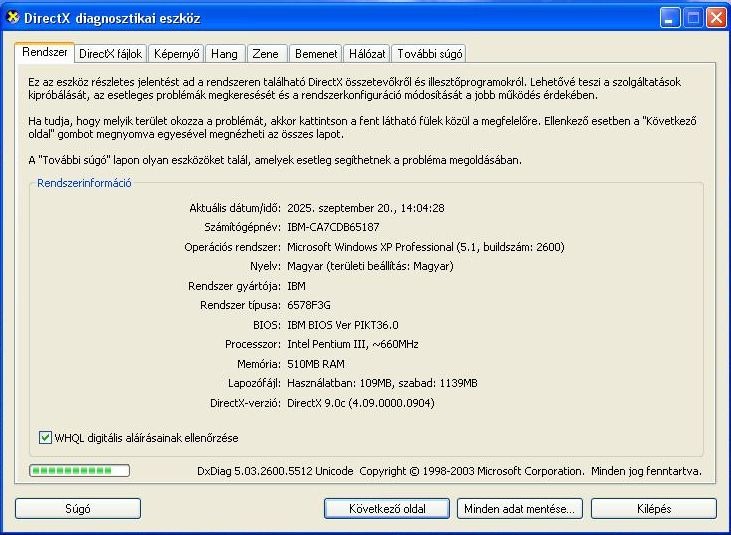Viewport: 731px width, 535px height.
Task: Click the DirectX icon in title bar
Action: tap(12, 18)
